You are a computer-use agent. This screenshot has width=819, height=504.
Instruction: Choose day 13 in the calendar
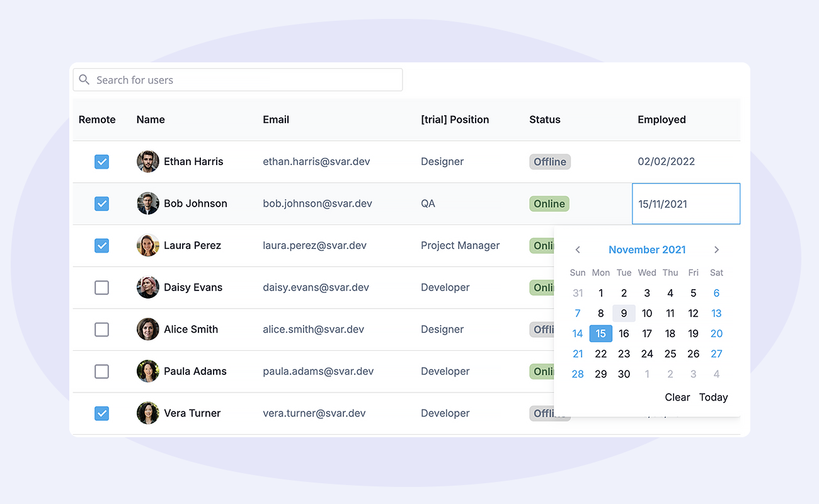tap(716, 314)
